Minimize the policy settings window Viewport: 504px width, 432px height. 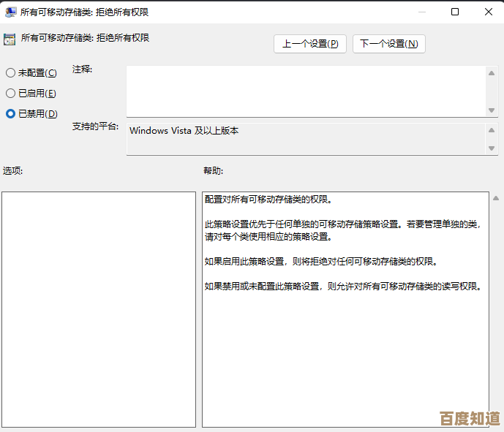(421, 12)
